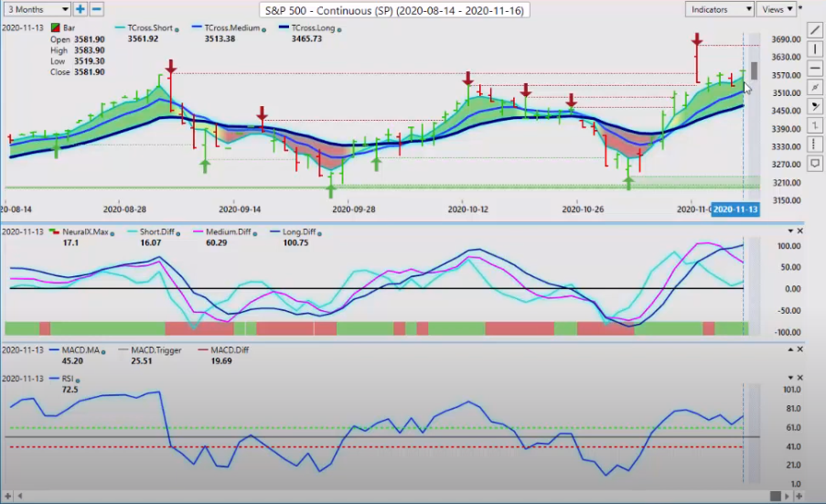The width and height of the screenshot is (826, 504).
Task: Collapse the Diff indicator panel arrow
Action: point(790,231)
